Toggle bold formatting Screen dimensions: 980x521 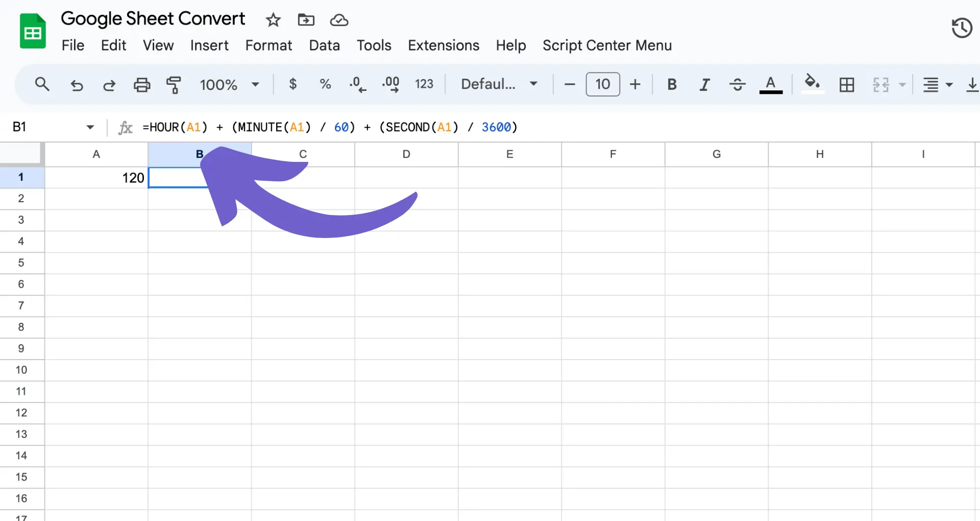pyautogui.click(x=672, y=84)
